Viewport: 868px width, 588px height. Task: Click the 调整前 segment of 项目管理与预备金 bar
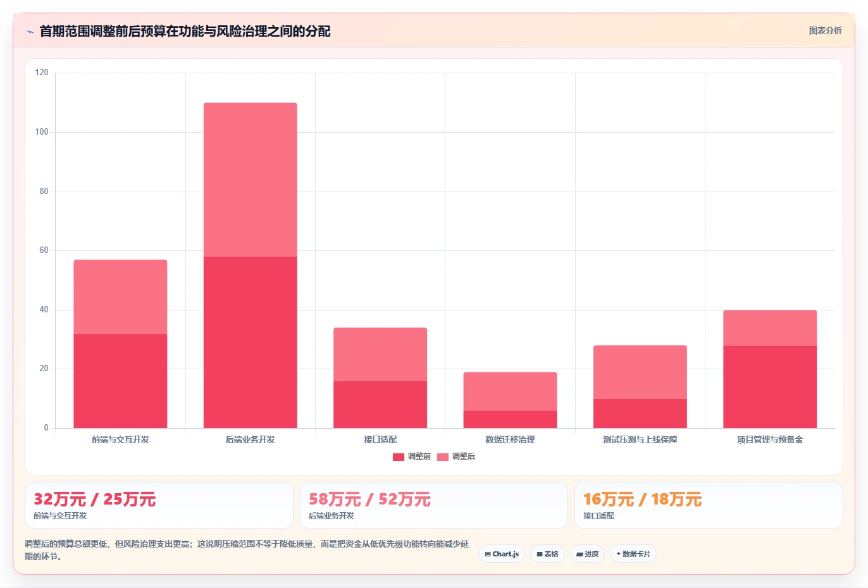770,387
